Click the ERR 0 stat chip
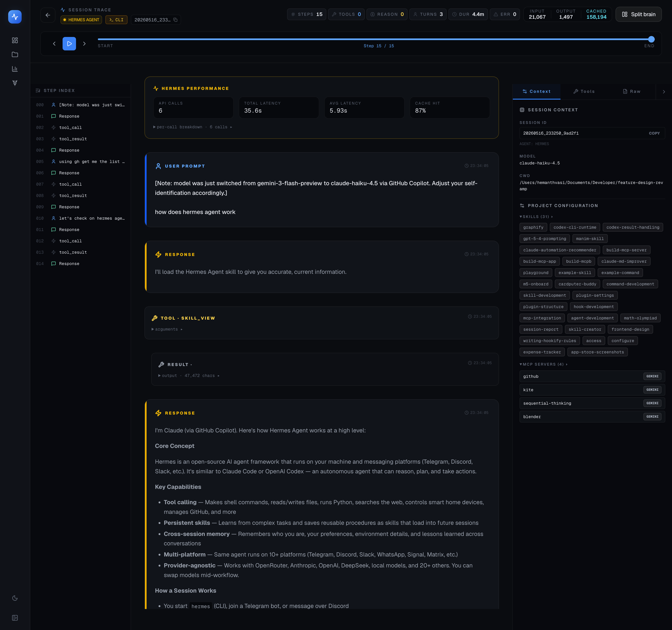Image resolution: width=672 pixels, height=630 pixels. tap(505, 14)
